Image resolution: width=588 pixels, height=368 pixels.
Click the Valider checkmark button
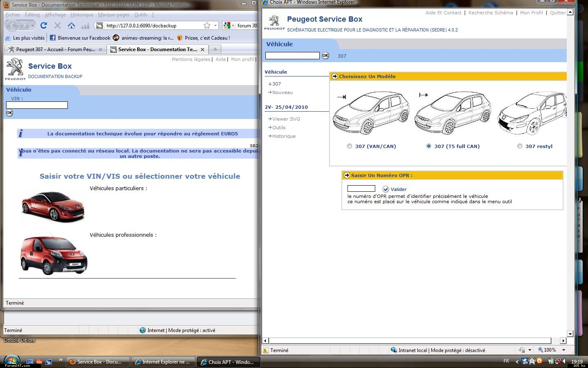(386, 189)
